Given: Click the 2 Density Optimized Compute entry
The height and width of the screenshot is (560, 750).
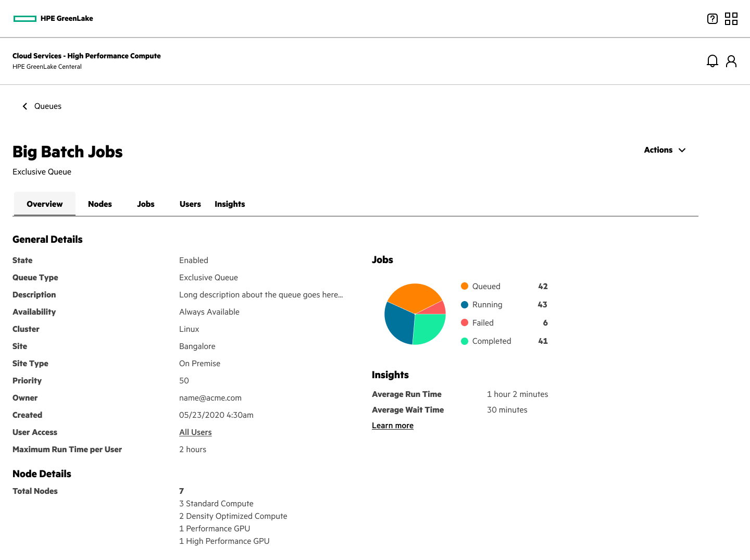Looking at the screenshot, I should click(233, 516).
